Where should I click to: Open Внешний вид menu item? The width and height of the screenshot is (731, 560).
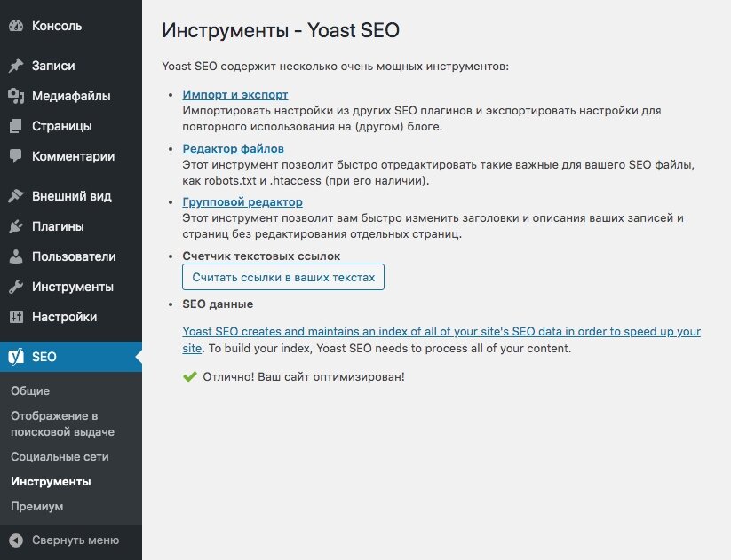[x=71, y=196]
